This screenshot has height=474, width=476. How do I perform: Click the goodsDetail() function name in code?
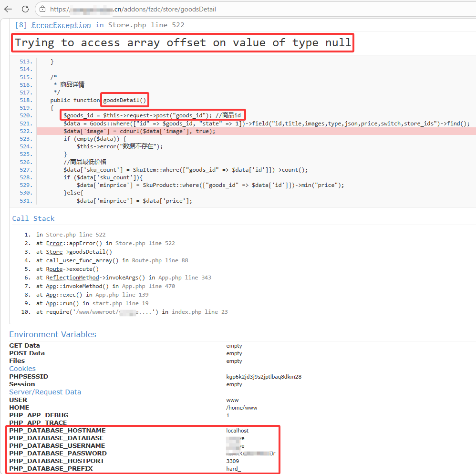point(124,100)
